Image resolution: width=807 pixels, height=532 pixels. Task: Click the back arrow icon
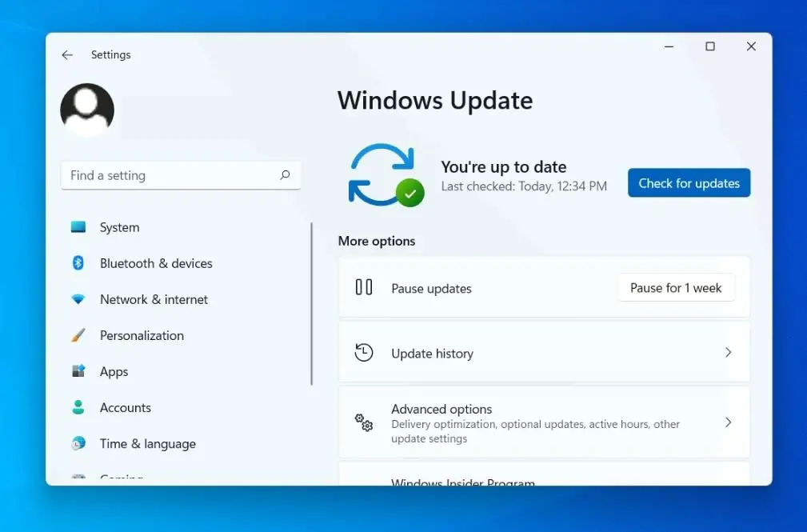tap(67, 54)
